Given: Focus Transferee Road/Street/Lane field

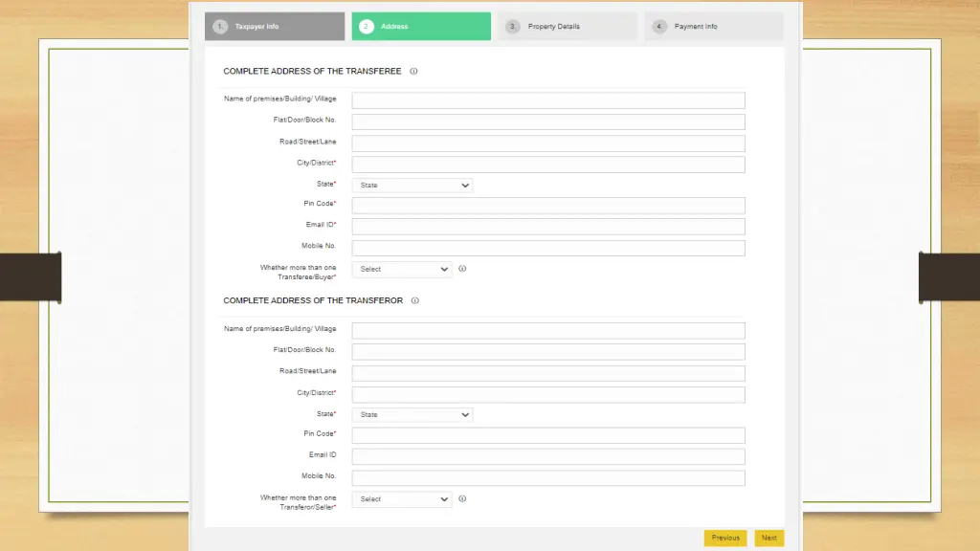Looking at the screenshot, I should click(548, 143).
